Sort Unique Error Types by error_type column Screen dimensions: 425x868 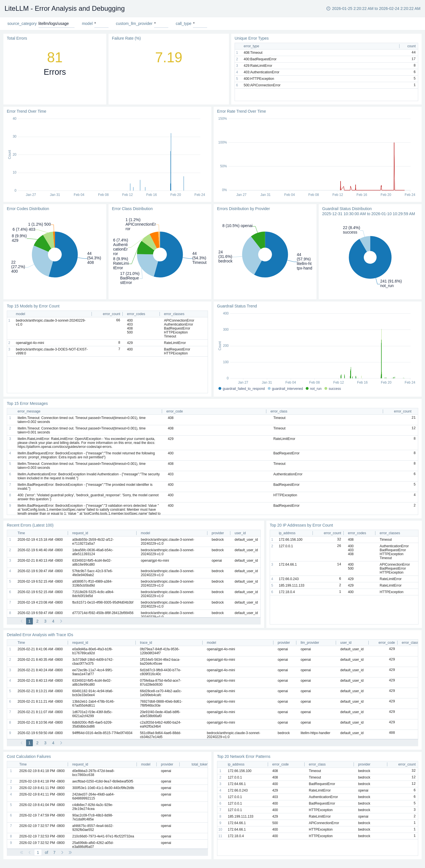tap(251, 46)
